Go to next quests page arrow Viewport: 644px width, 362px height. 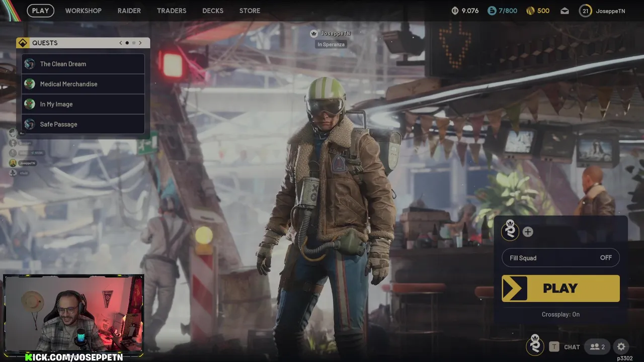point(140,43)
